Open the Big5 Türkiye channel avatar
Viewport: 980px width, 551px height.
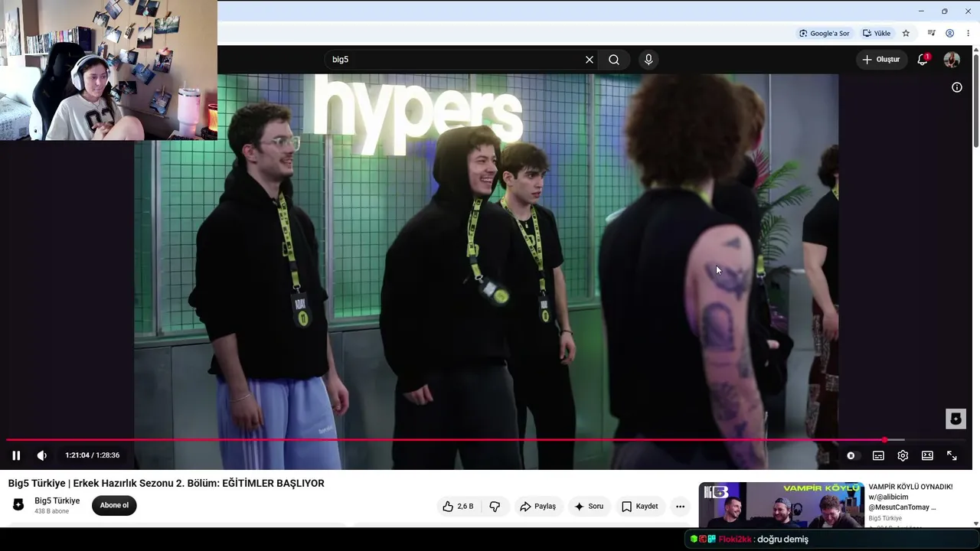(18, 505)
